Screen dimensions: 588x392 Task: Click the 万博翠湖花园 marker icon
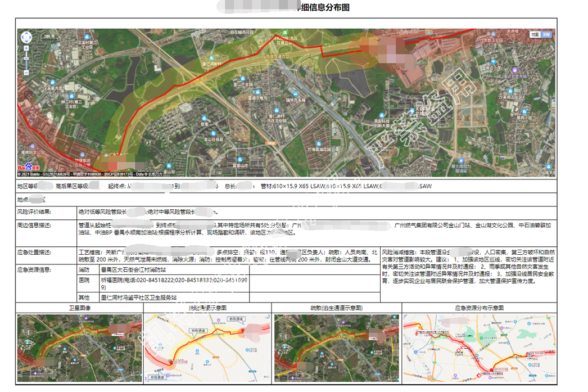click(318, 144)
